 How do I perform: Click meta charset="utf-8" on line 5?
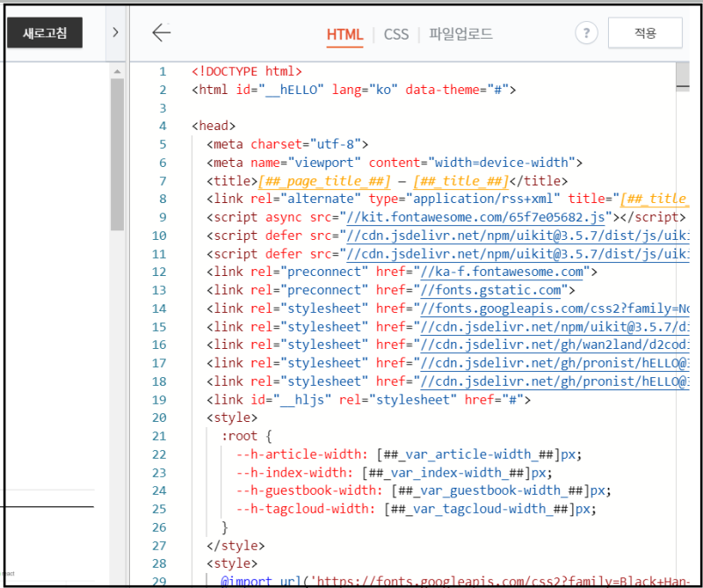[287, 144]
